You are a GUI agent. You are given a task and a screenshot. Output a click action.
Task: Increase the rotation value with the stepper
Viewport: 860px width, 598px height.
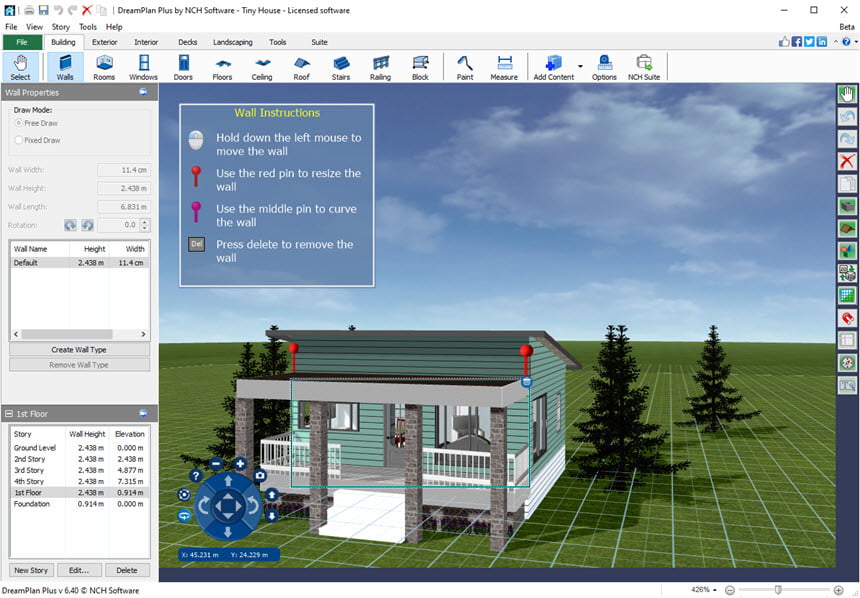[145, 222]
